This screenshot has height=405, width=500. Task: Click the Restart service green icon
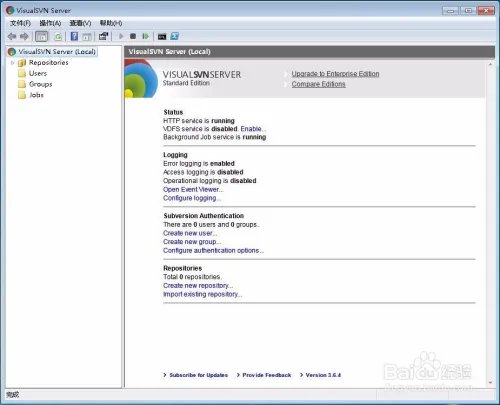click(146, 36)
